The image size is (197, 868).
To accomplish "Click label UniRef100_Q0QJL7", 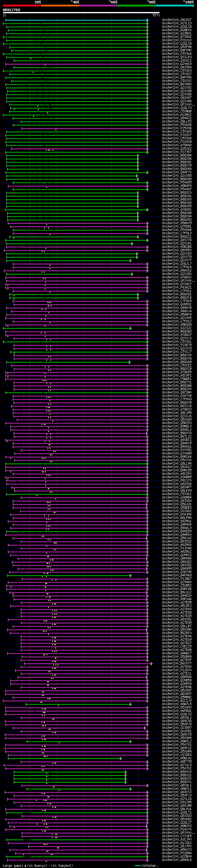I will (177, 264).
